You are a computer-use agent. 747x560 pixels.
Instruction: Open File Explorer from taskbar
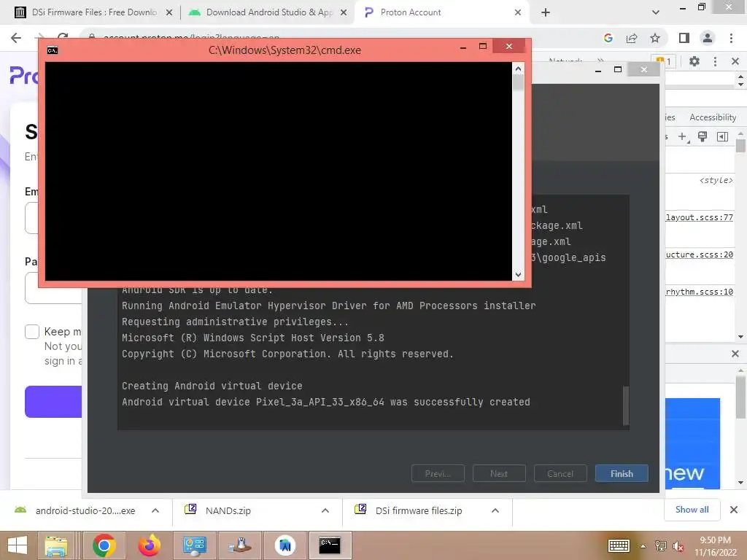(55, 545)
